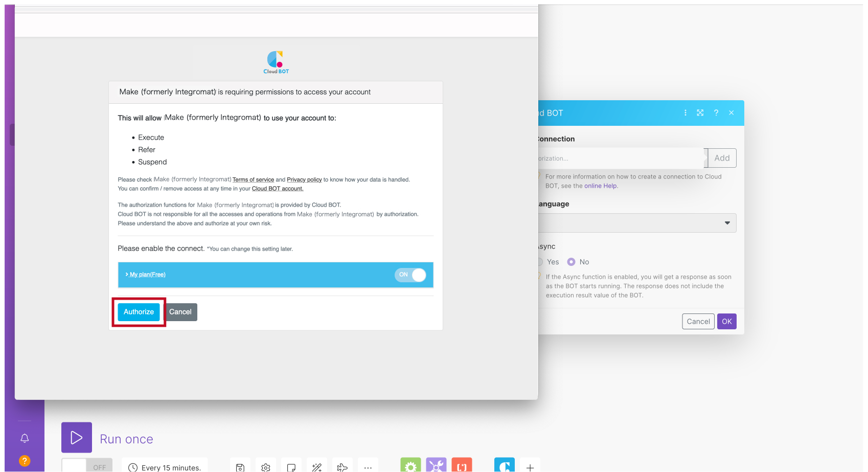This screenshot has width=868, height=472.
Task: Click the Authorize button
Action: tap(139, 312)
